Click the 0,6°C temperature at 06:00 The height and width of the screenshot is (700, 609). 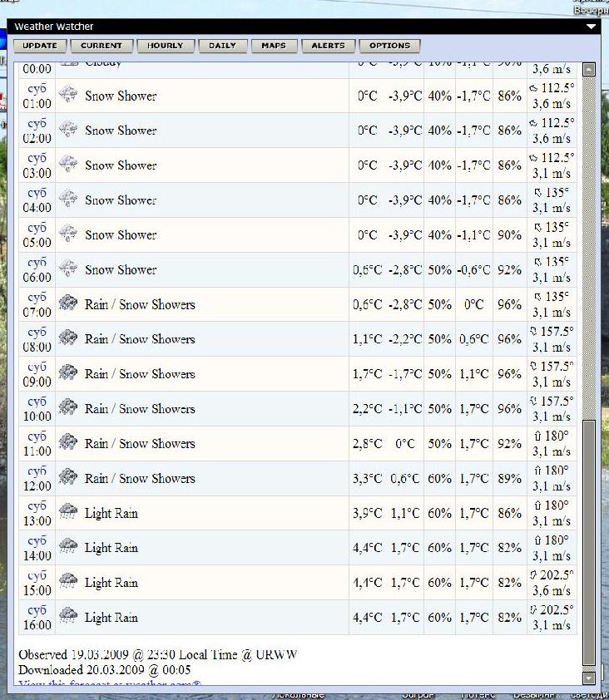[367, 270]
